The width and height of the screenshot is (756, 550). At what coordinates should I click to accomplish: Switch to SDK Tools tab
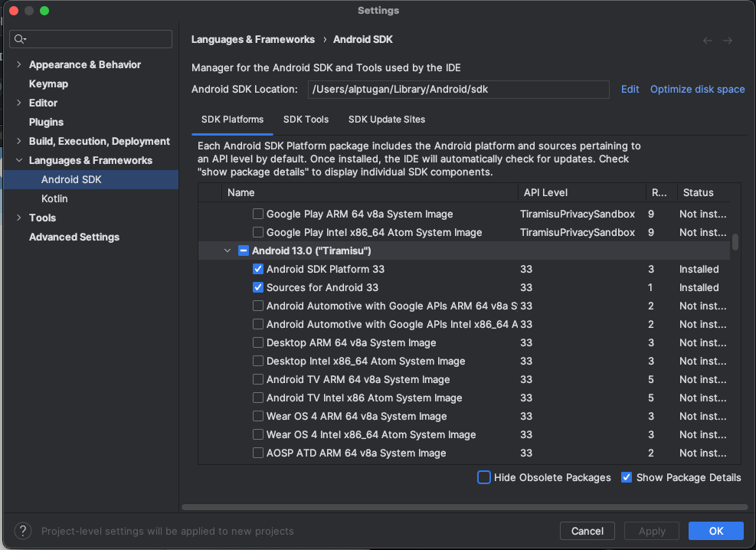click(306, 119)
